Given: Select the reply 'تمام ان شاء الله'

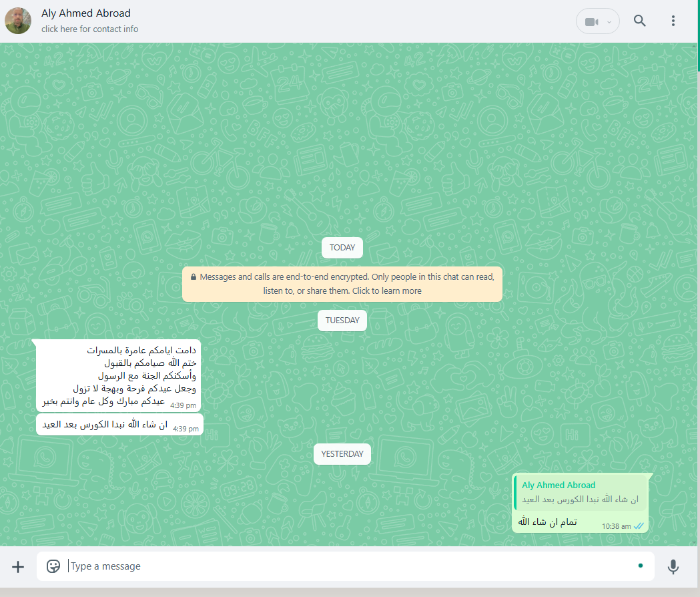Looking at the screenshot, I should 547,522.
